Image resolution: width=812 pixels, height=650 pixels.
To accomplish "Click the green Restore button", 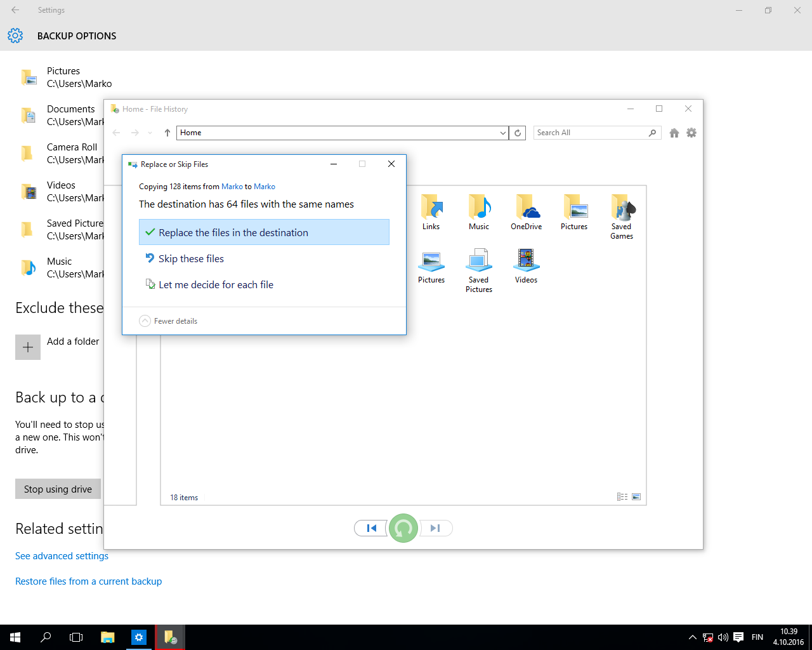I will click(x=403, y=528).
